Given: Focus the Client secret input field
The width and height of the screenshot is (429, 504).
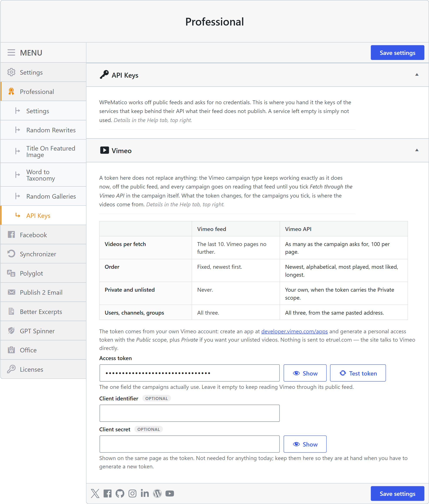Looking at the screenshot, I should pyautogui.click(x=190, y=444).
